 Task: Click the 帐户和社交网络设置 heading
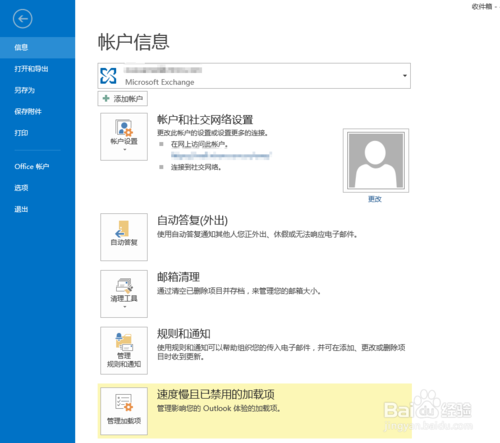(x=205, y=120)
